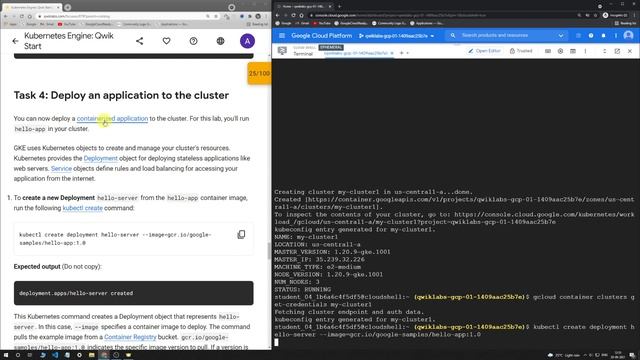This screenshot has height=360, width=640.
Task: Open Cloud console notifications bell
Action: pyautogui.click(x=603, y=36)
